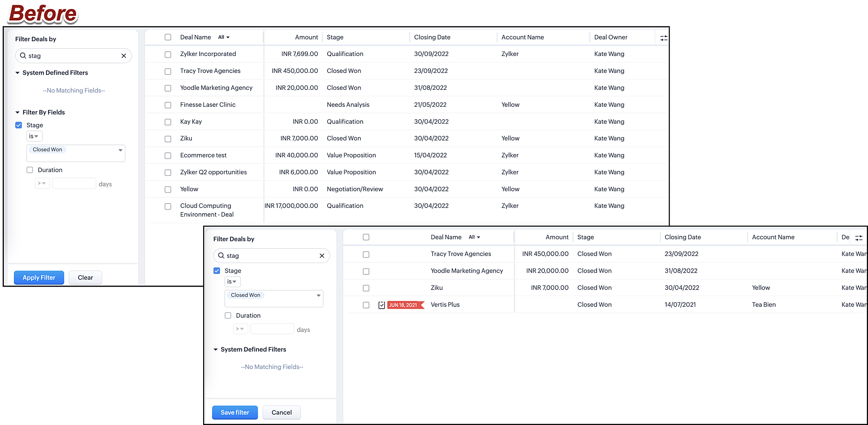Open the 'is' operator dropdown in top panel
Image resolution: width=868 pixels, height=425 pixels.
[x=34, y=136]
